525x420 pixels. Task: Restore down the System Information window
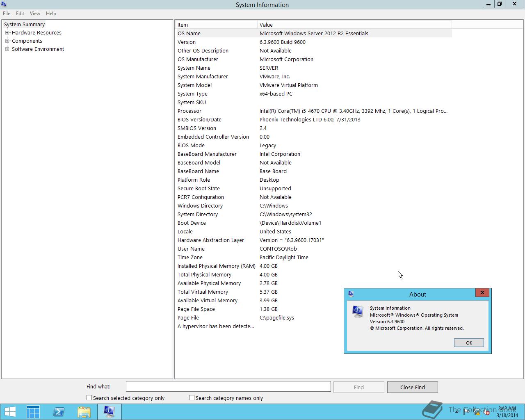pyautogui.click(x=500, y=4)
